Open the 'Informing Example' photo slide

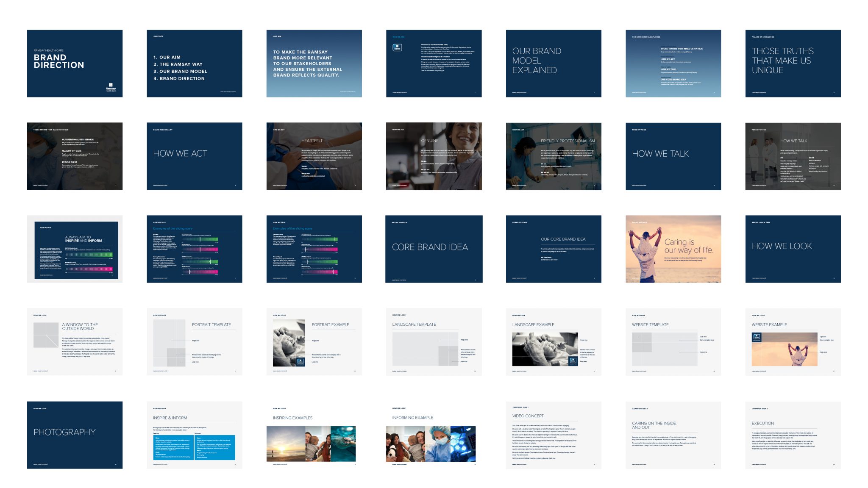pos(434,435)
